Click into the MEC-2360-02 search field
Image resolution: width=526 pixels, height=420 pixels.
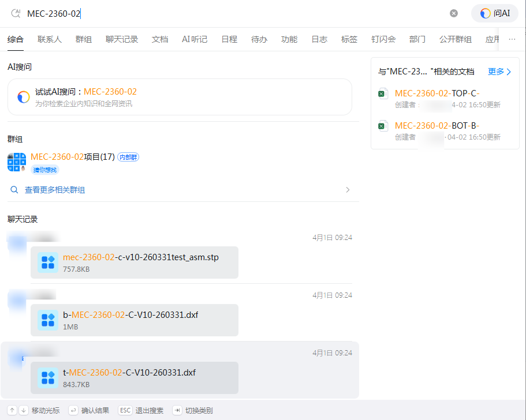click(x=231, y=13)
